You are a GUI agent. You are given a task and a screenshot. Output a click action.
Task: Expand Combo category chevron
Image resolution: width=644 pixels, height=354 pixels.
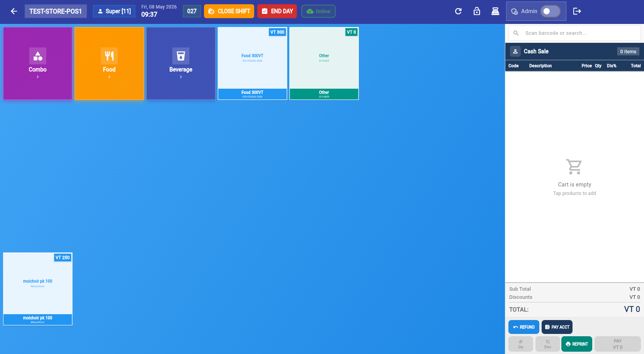coord(37,77)
